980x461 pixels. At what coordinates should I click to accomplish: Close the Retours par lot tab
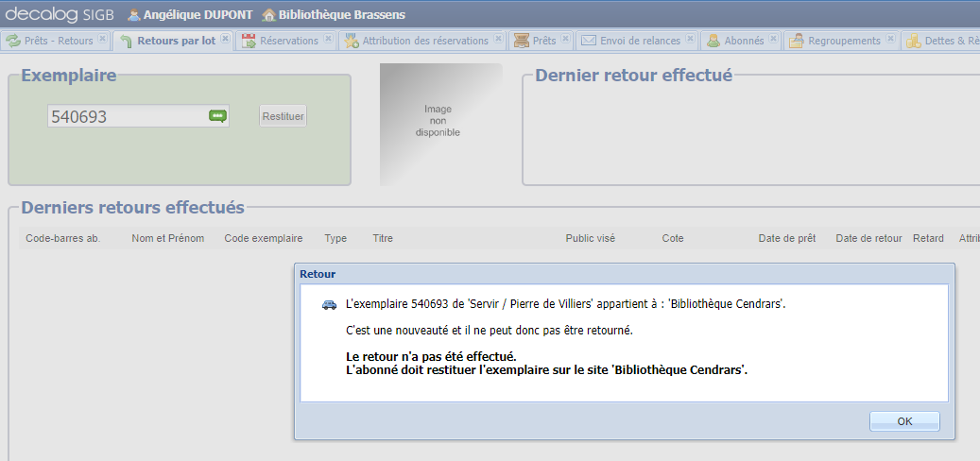(225, 40)
